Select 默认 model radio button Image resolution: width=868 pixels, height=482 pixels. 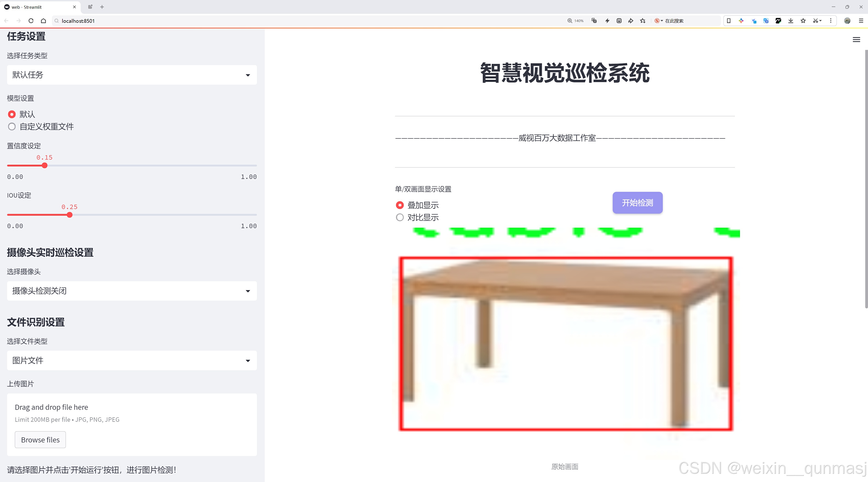coord(12,115)
